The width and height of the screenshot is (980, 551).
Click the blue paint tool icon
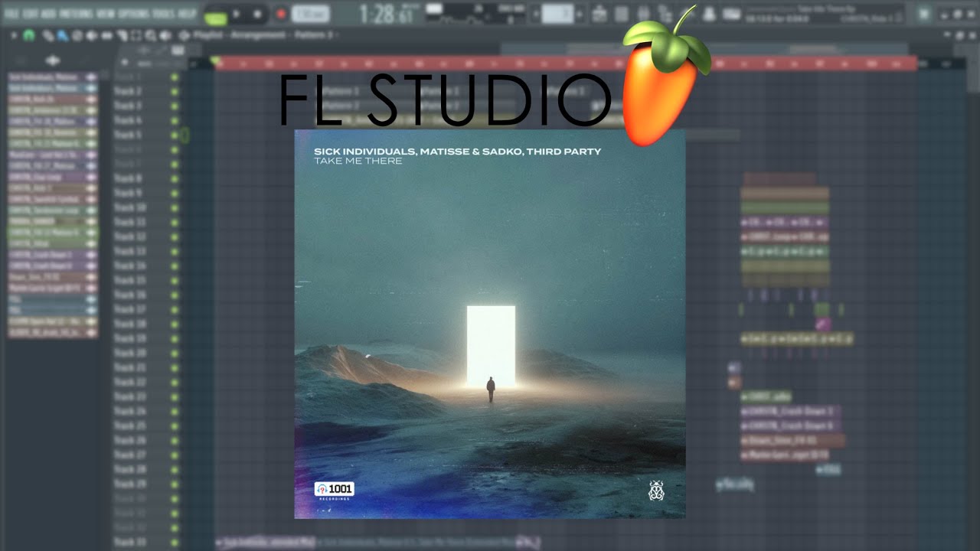(61, 35)
